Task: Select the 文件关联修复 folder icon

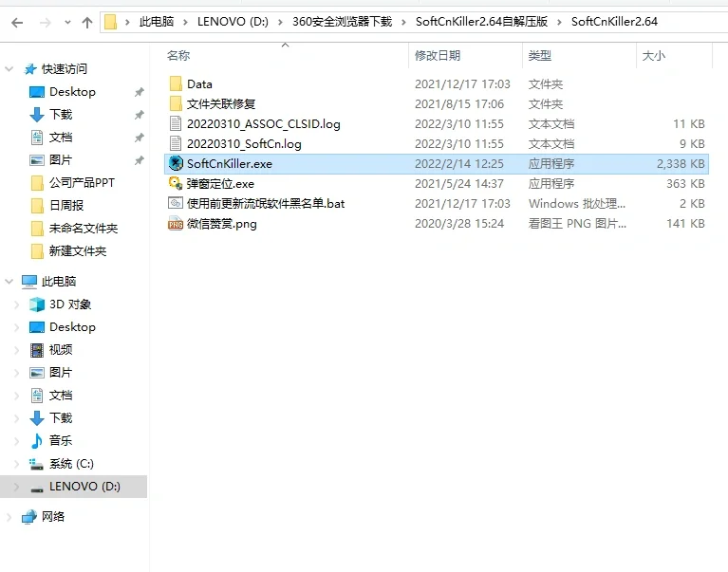Action: (x=176, y=104)
